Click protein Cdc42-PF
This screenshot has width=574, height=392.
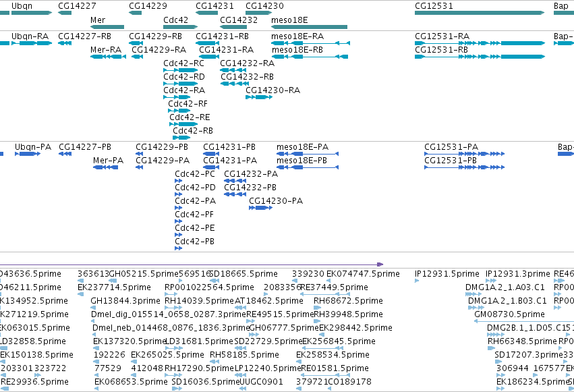pos(194,215)
